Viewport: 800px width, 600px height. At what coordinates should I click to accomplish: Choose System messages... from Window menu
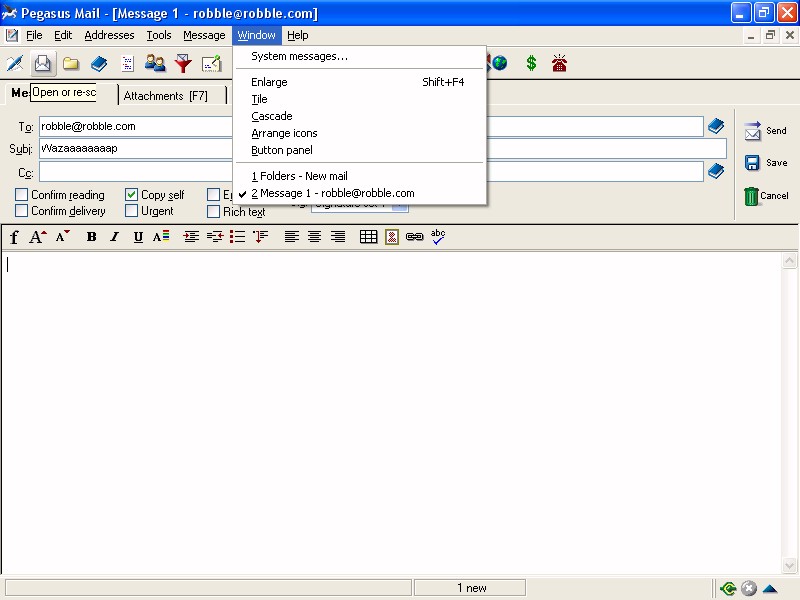359,56
